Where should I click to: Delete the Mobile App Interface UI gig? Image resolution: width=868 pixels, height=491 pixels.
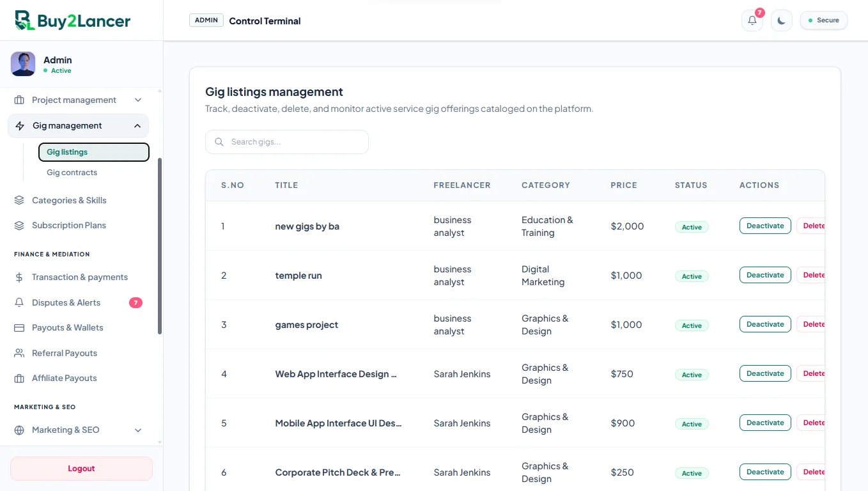[811, 423]
